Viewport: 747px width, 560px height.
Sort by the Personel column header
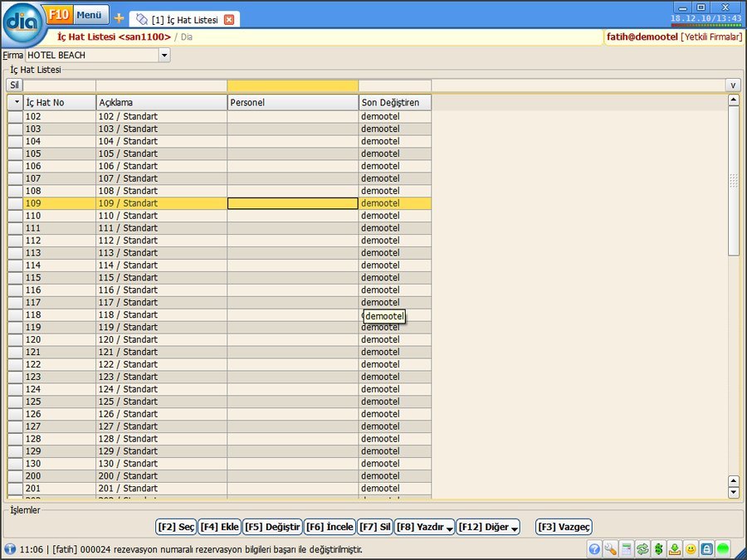(x=293, y=102)
